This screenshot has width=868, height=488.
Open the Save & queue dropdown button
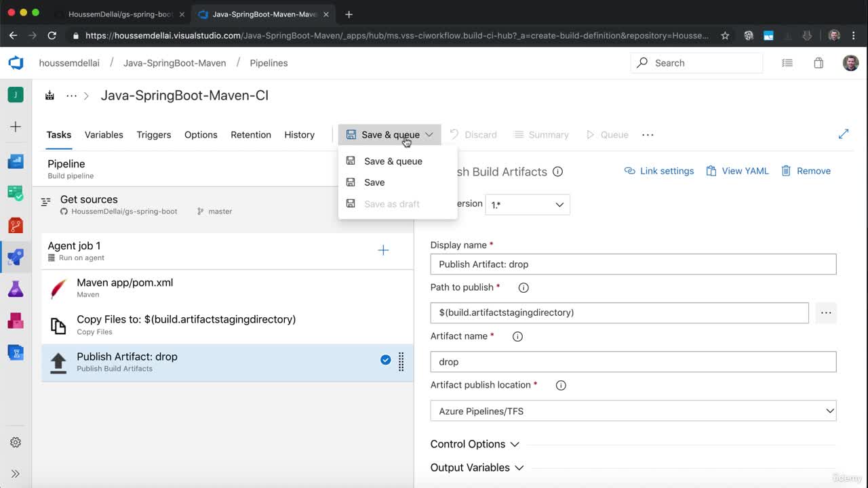[x=389, y=135]
